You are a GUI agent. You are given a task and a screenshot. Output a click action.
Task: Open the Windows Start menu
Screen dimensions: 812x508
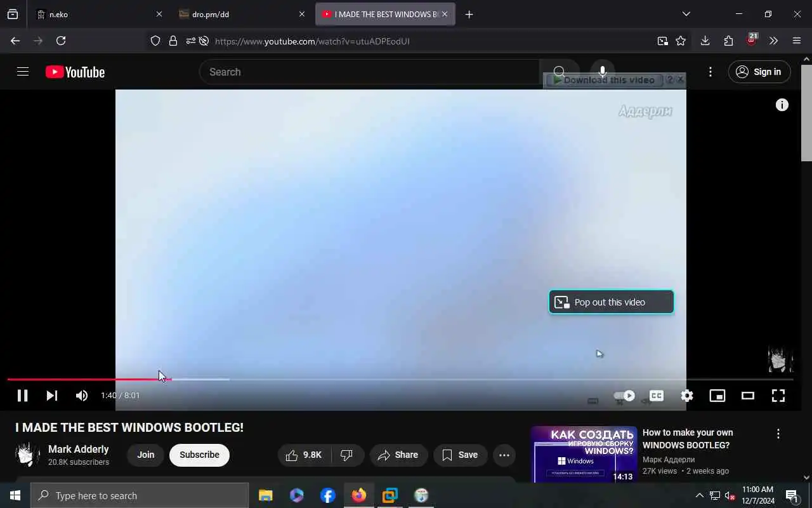pyautogui.click(x=15, y=495)
